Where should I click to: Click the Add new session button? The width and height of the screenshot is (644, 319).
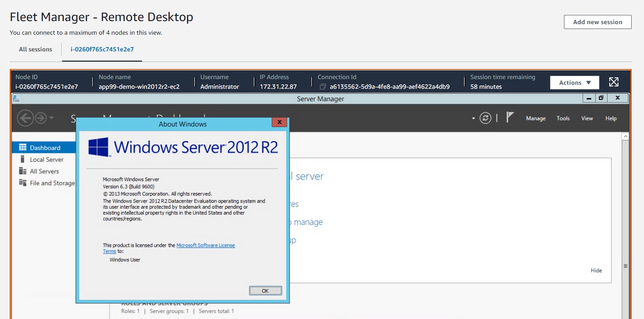597,22
